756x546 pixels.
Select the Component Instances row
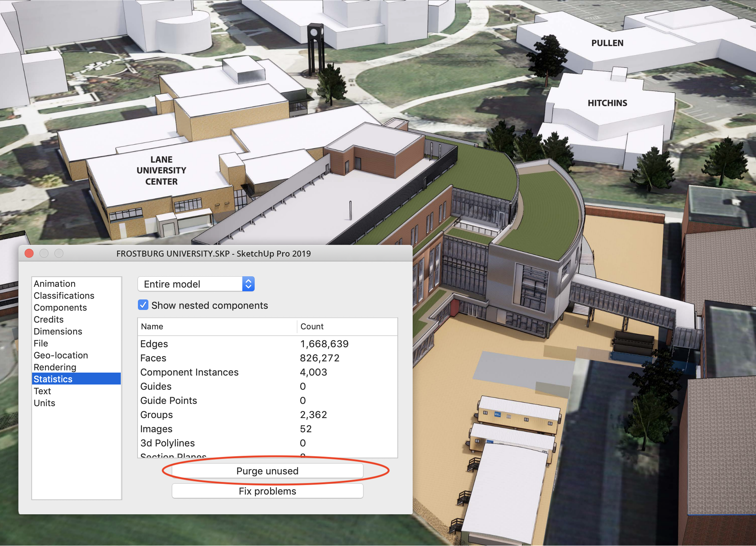pos(189,372)
